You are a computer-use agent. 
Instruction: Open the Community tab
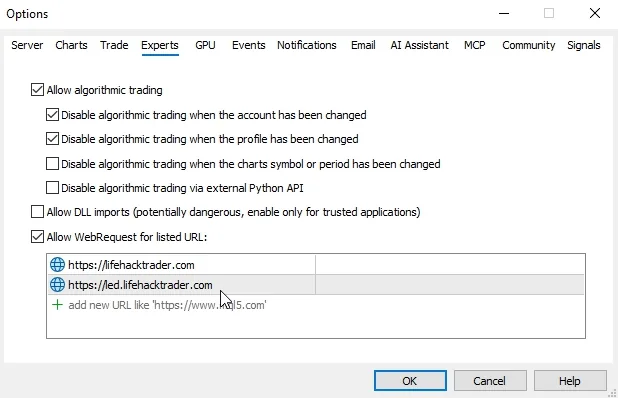529,45
